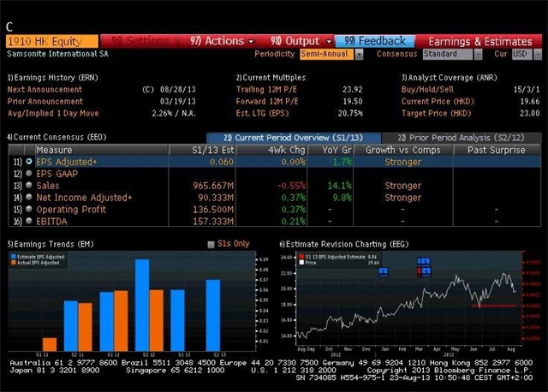Screen dimensions: 548x392
Task: Click the Periodicity dropdown arrow
Action: pyautogui.click(x=359, y=55)
